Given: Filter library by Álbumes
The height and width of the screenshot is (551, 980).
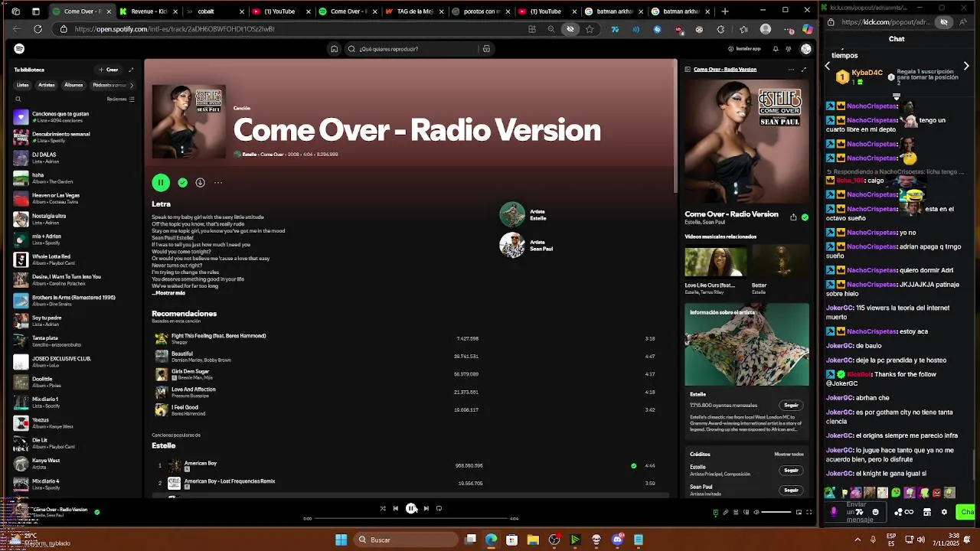Looking at the screenshot, I should pyautogui.click(x=73, y=85).
